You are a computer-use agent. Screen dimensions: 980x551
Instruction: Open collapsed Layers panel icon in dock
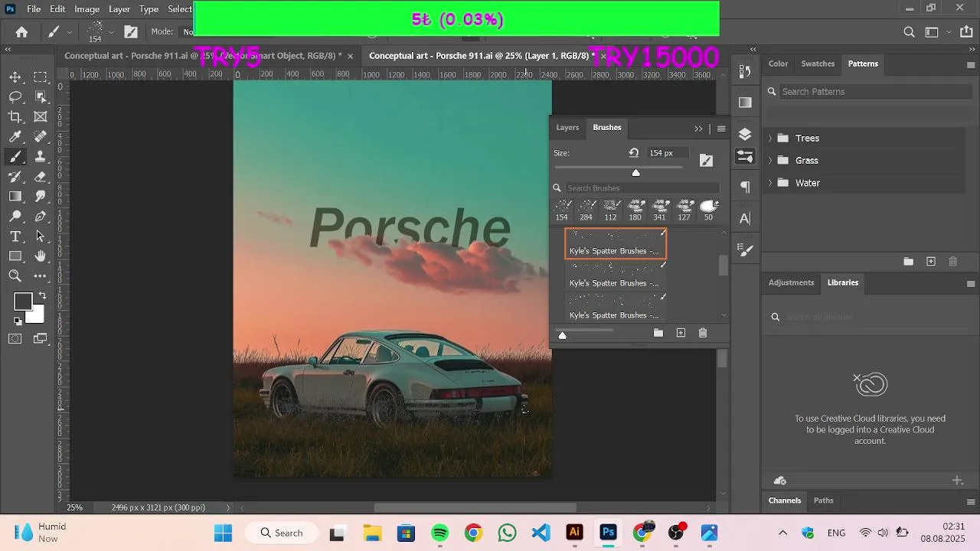click(745, 134)
